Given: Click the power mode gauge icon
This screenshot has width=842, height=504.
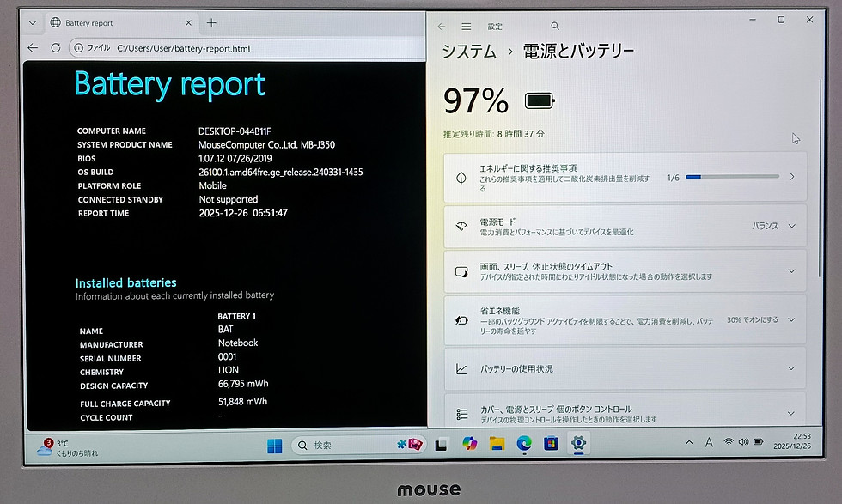Looking at the screenshot, I should [x=461, y=226].
